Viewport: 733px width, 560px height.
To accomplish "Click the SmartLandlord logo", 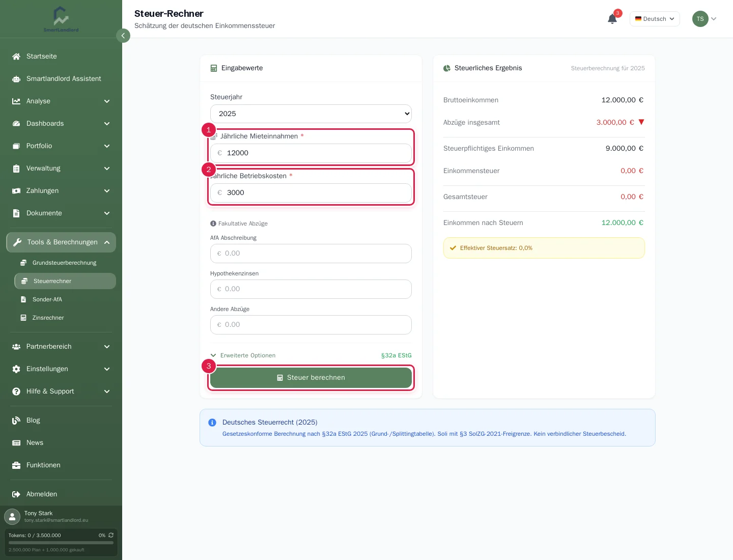I will click(61, 19).
